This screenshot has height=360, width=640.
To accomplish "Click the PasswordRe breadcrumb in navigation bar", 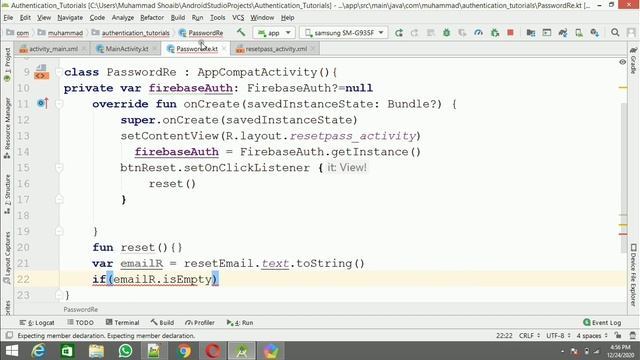I will (x=201, y=33).
